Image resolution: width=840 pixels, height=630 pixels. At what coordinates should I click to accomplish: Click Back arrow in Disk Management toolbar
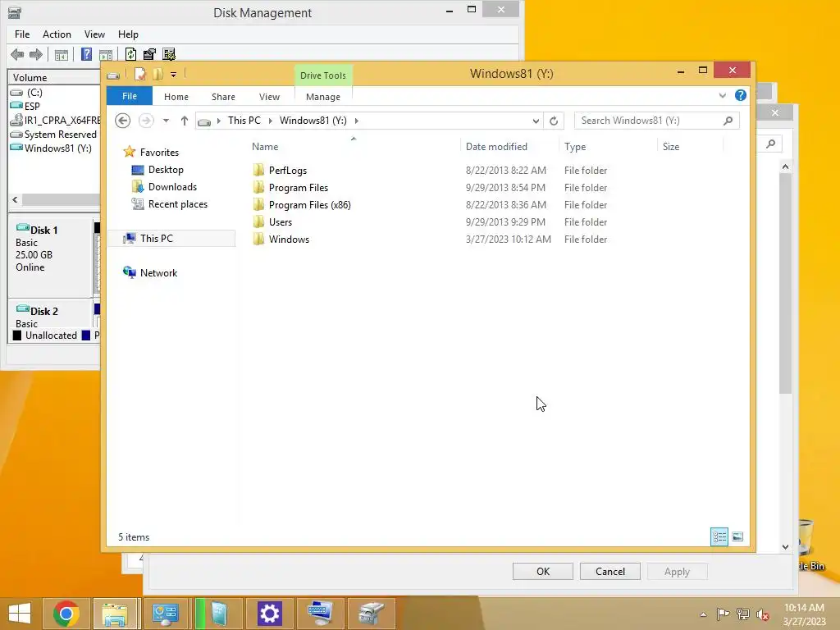17,54
